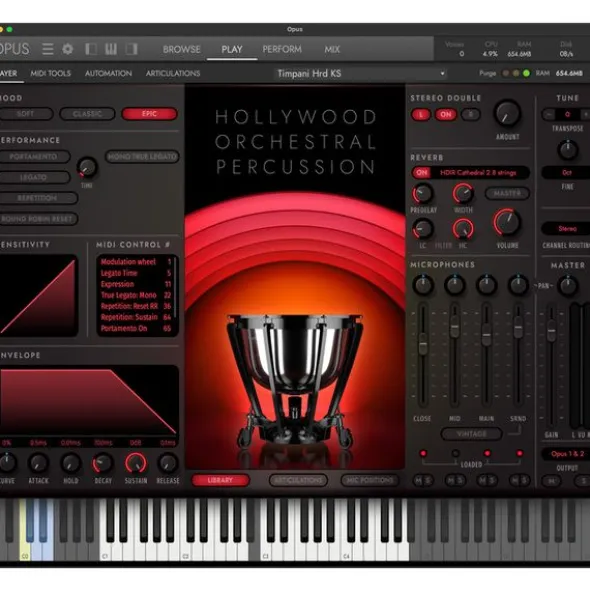Mute the Close microphone with M
The height and width of the screenshot is (591, 590).
[x=418, y=480]
